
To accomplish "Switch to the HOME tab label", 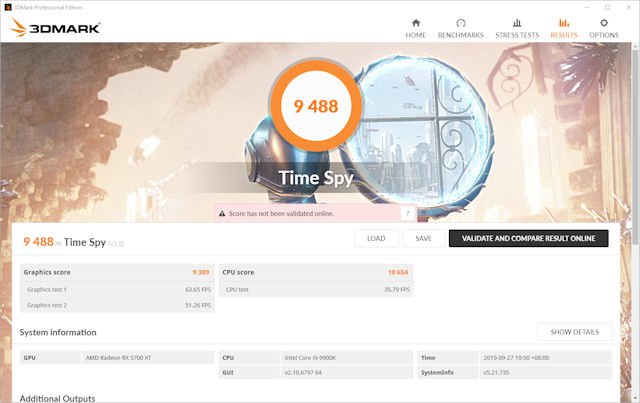I will coord(416,35).
